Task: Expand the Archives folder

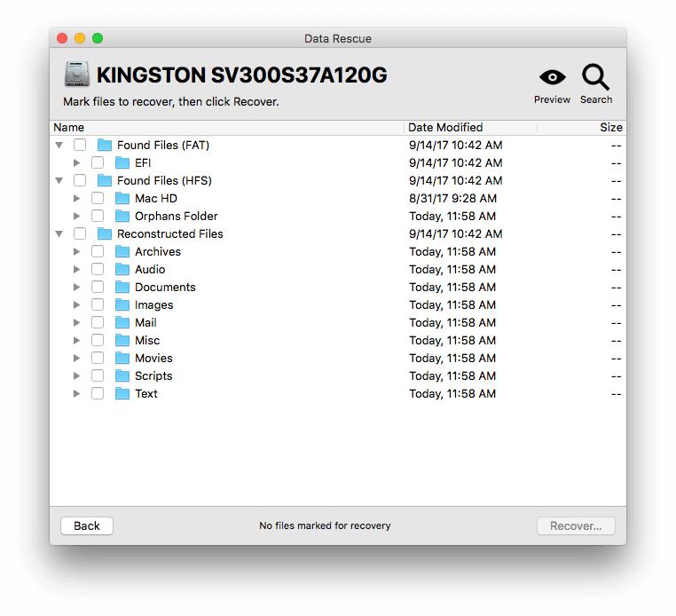Action: [x=77, y=251]
